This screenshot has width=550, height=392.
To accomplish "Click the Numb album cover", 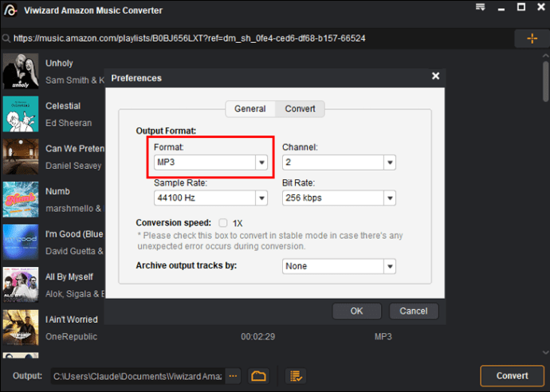I will tap(21, 199).
